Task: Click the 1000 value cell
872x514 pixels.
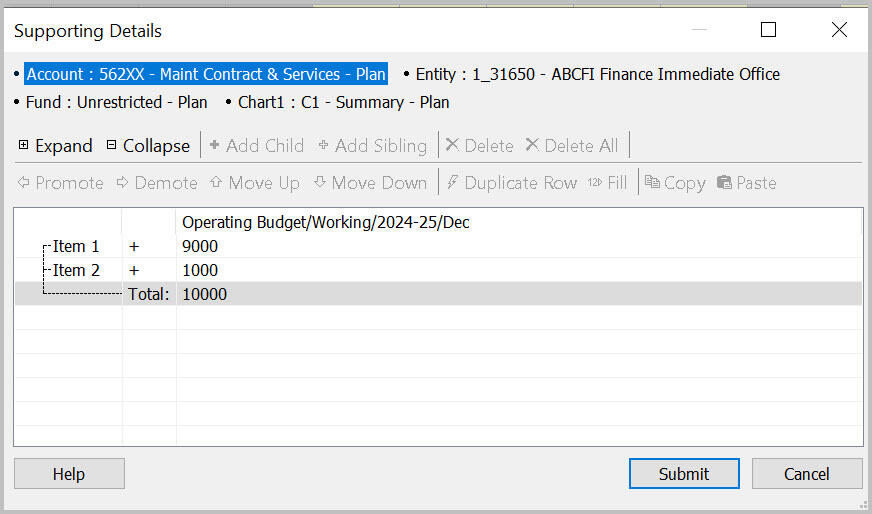Action: click(x=519, y=270)
